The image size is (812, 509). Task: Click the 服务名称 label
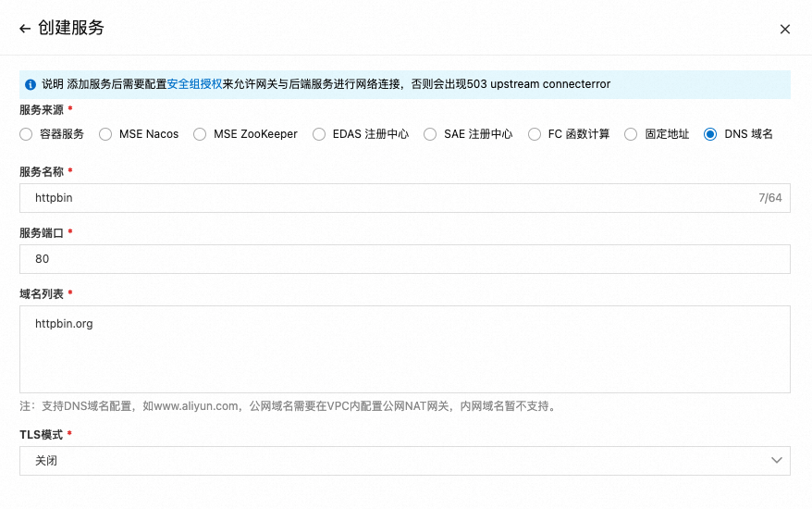(42, 171)
